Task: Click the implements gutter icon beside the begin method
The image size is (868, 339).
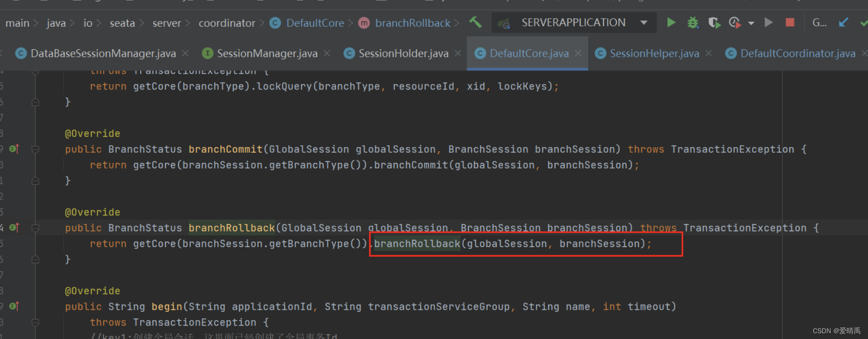Action: click(x=14, y=306)
